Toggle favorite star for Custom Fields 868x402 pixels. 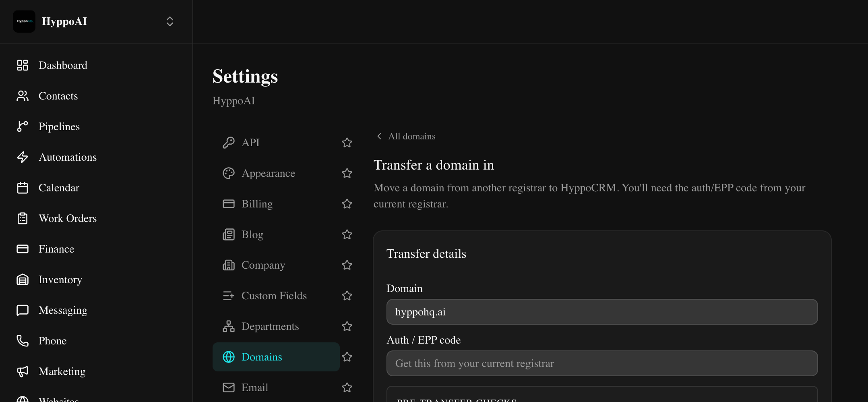pyautogui.click(x=347, y=296)
